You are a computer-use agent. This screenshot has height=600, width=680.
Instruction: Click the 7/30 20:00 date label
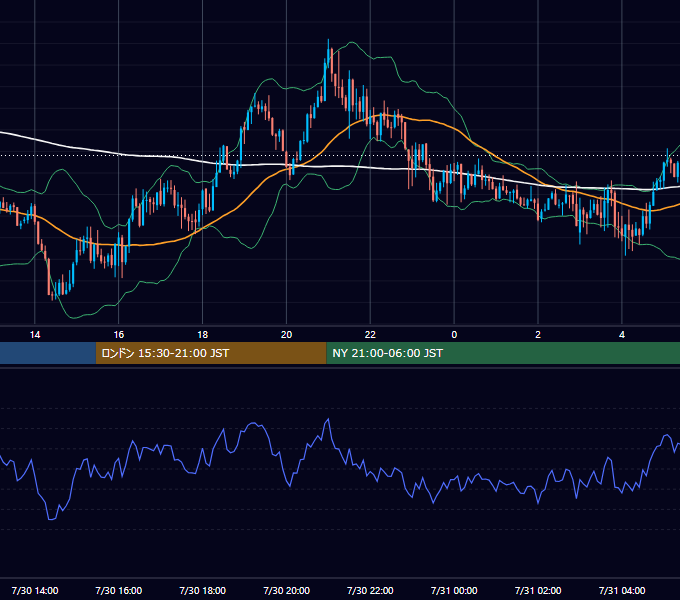point(286,590)
